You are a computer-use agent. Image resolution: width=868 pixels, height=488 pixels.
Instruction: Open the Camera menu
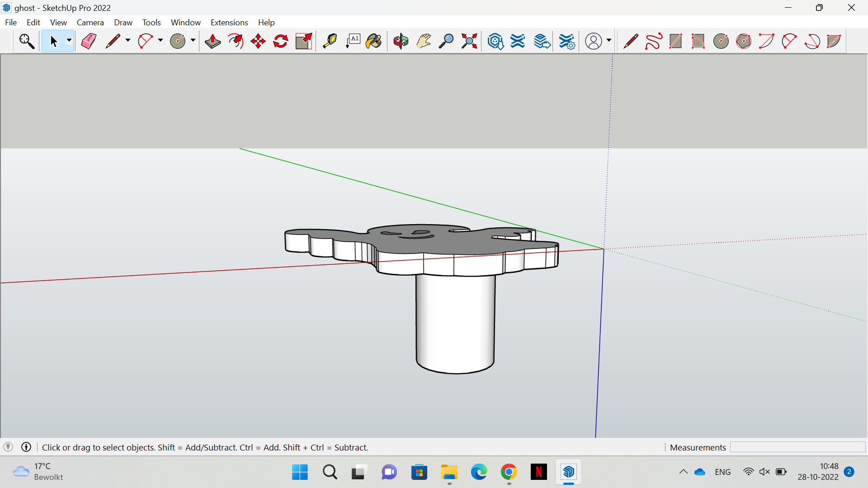click(x=90, y=22)
